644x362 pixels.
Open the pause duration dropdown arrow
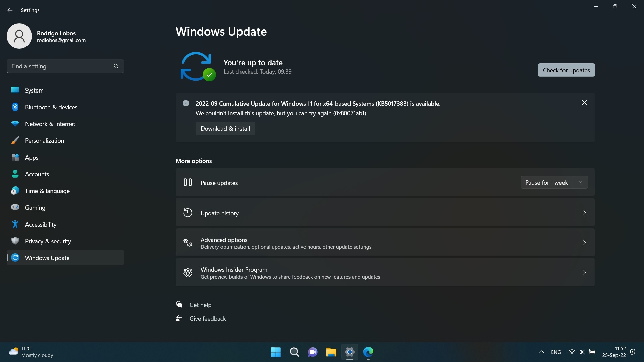[x=580, y=182]
